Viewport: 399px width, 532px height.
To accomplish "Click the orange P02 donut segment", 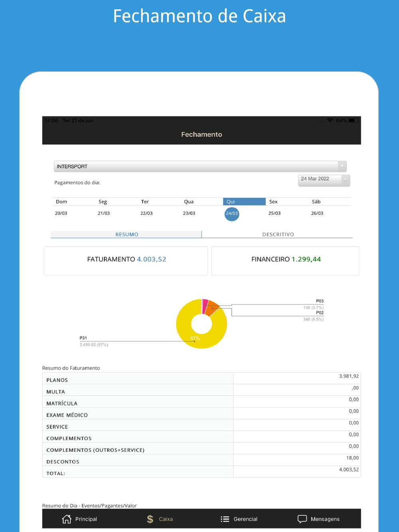I will [x=213, y=308].
